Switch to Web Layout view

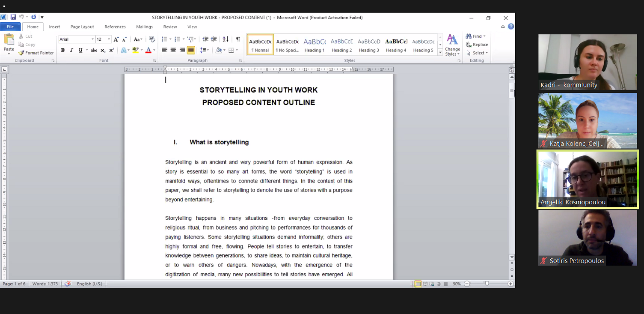point(432,284)
